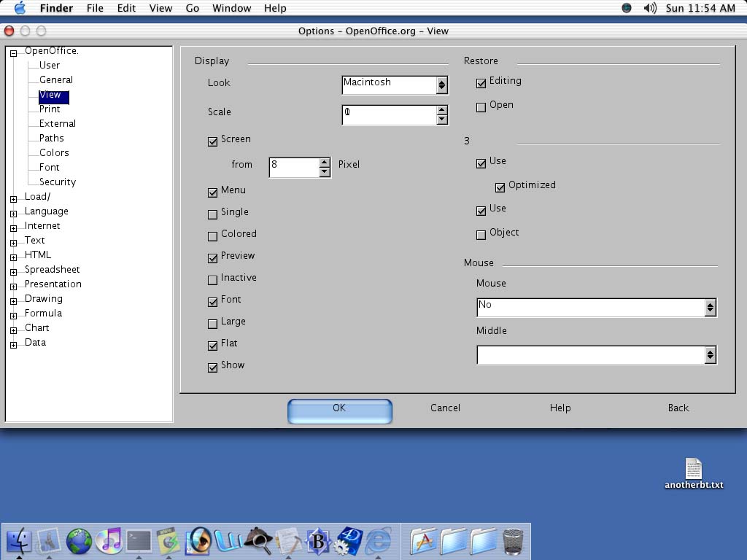
Task: Click the dialog Help button
Action: (560, 408)
